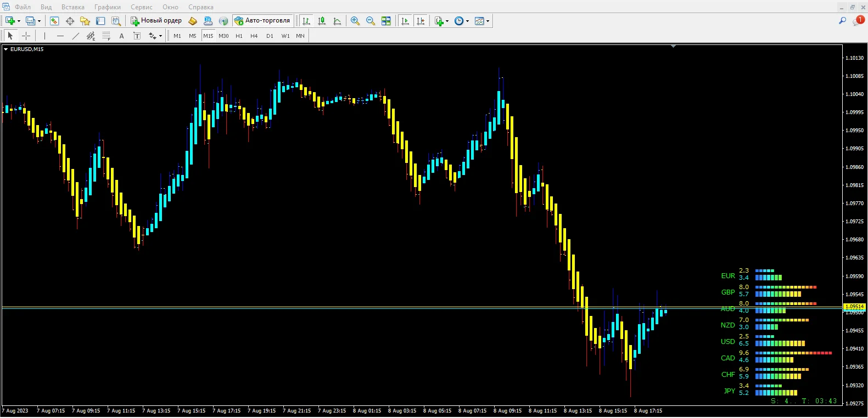Screen dimensions: 868x418
Task: Open the Data Window crosshair icon
Action: pyautogui.click(x=70, y=21)
